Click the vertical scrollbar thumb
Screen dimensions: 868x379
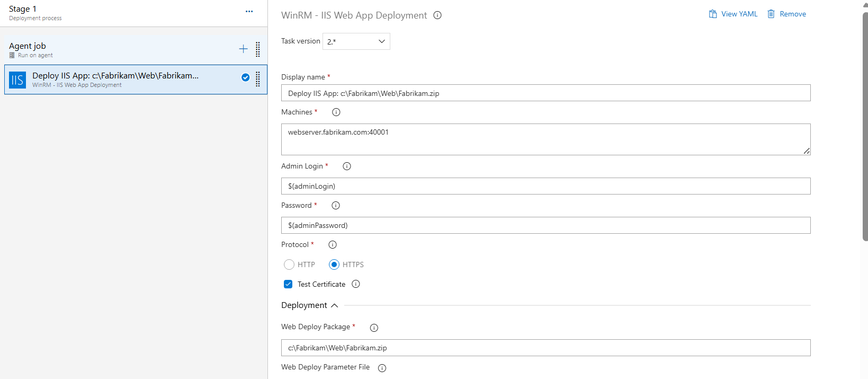[x=865, y=126]
